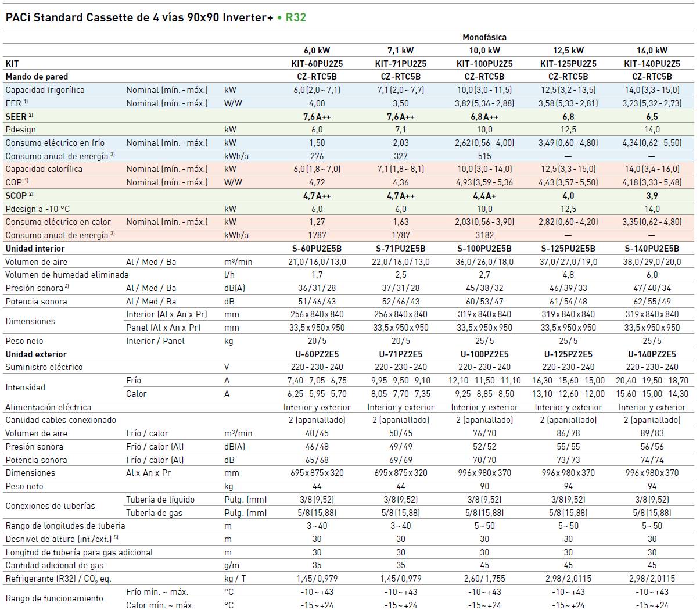Click the 'Volumen de humedad eliminada' label

click(x=67, y=275)
